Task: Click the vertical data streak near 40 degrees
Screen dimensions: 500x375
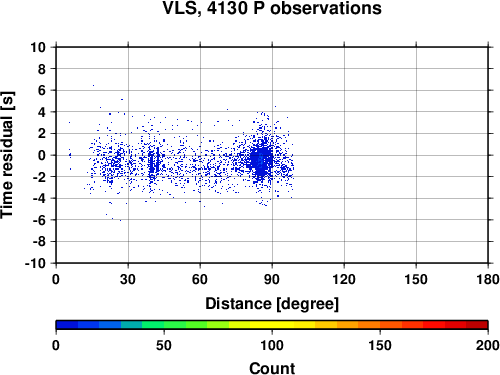Action: click(153, 162)
